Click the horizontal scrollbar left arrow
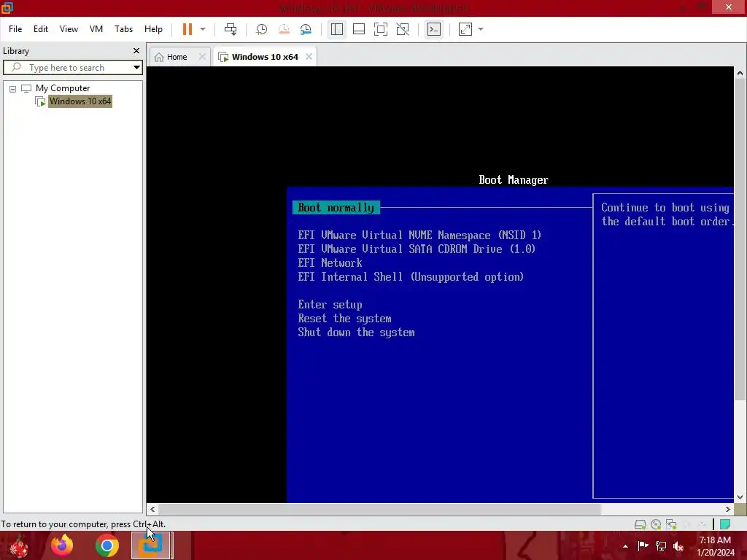Screen dimensions: 747x560 point(152,509)
